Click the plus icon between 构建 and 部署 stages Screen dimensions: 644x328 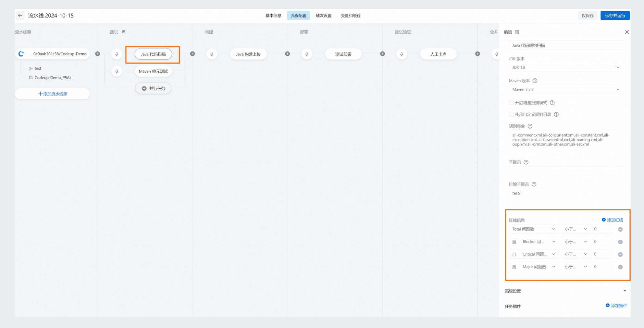[x=288, y=54]
